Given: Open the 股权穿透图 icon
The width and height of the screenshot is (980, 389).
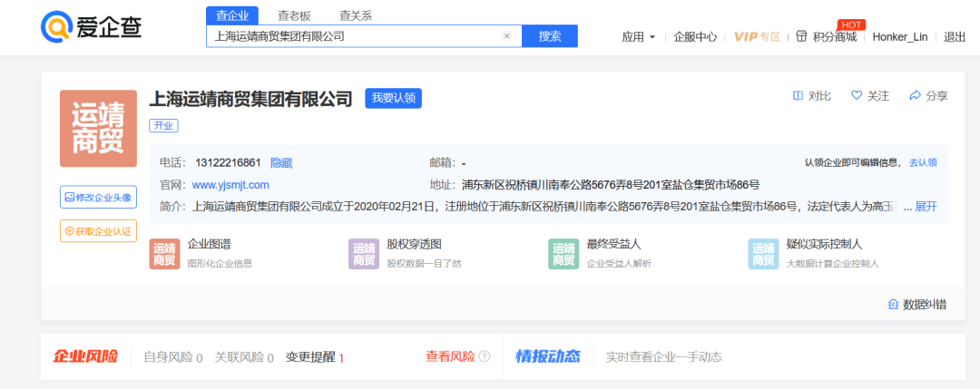Looking at the screenshot, I should tap(364, 254).
